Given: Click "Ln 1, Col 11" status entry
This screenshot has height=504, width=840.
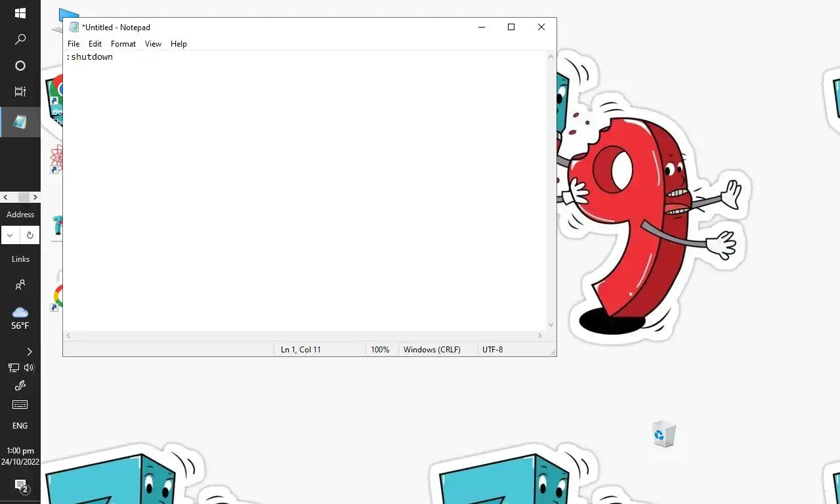Looking at the screenshot, I should 301,350.
